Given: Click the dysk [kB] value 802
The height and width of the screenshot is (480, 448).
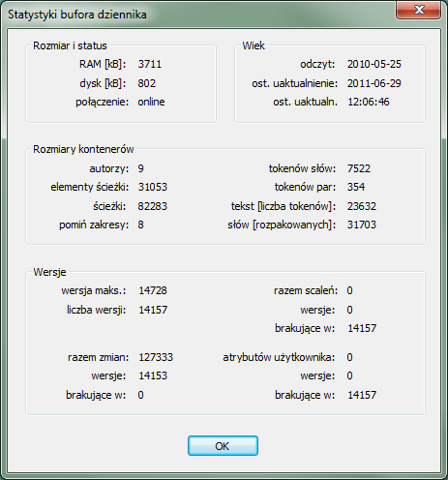Looking at the screenshot, I should tap(147, 83).
